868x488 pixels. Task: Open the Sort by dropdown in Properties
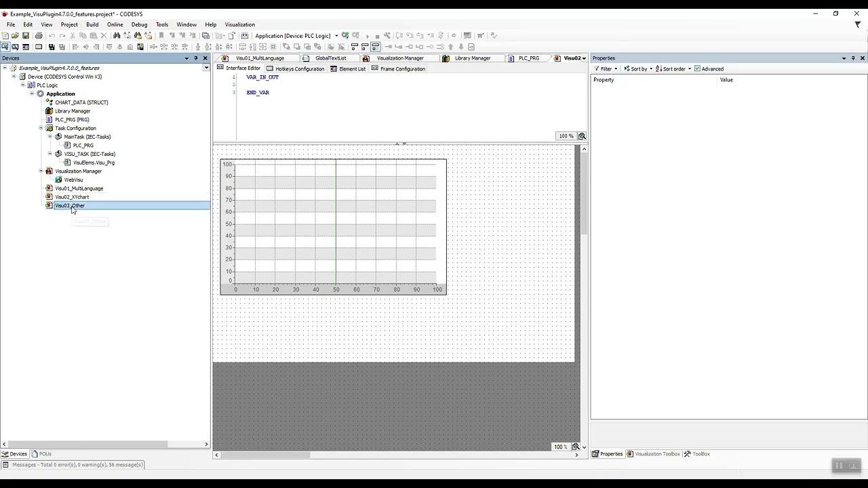(x=638, y=68)
